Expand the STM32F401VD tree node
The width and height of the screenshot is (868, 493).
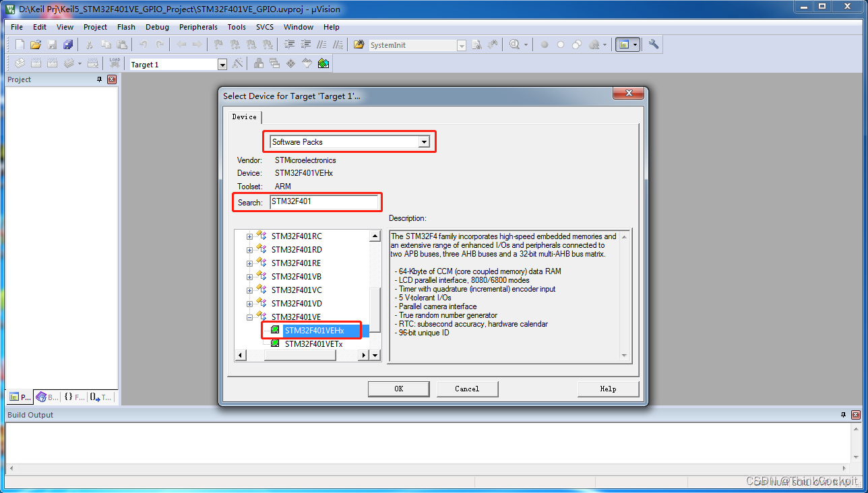coord(249,304)
